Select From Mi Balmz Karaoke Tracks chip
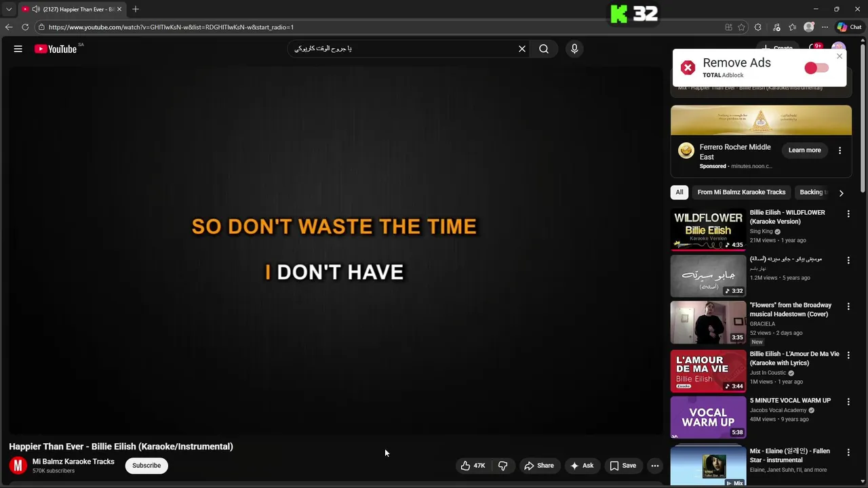The width and height of the screenshot is (868, 488). [x=741, y=192]
